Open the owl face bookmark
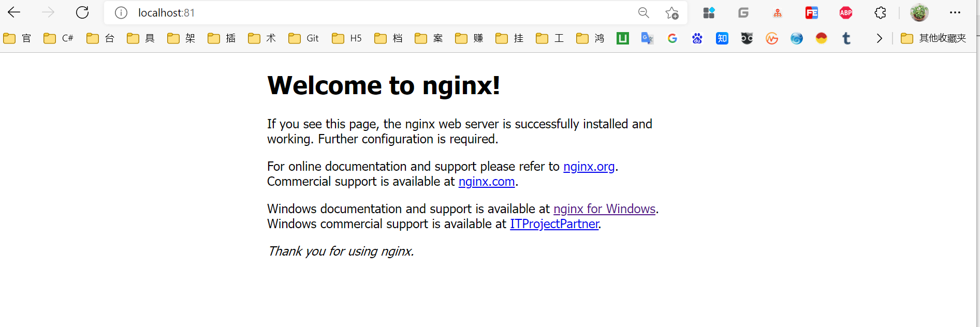 pyautogui.click(x=747, y=38)
